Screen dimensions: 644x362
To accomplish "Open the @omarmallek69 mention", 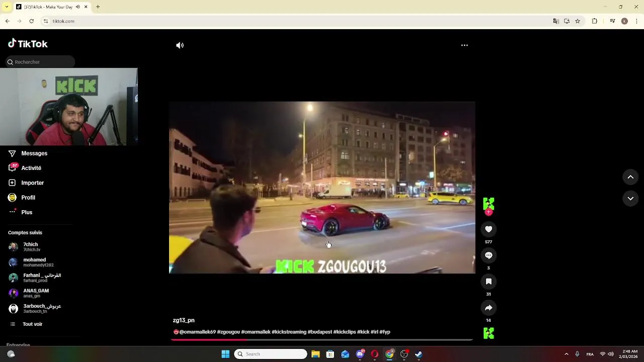I will [x=197, y=332].
